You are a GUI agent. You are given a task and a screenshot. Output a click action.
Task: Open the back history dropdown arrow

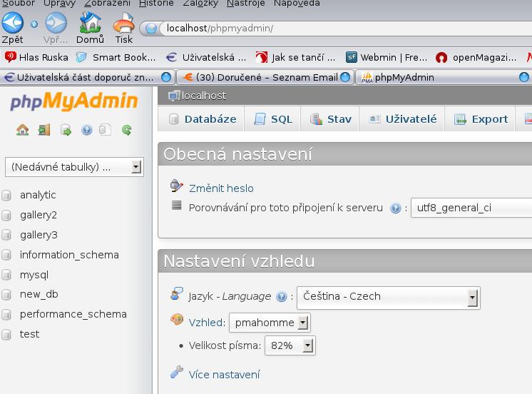34,24
